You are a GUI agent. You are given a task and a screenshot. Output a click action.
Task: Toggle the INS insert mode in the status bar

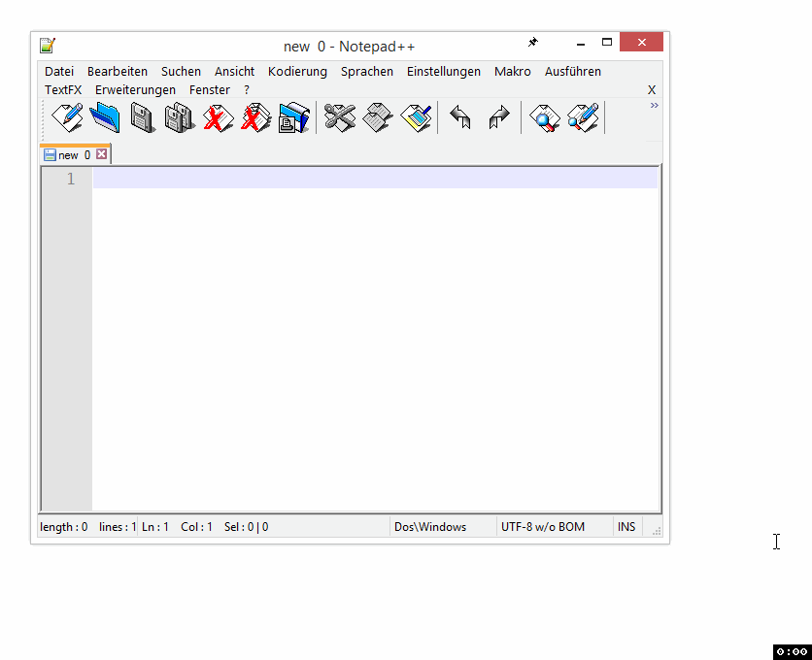pos(626,527)
